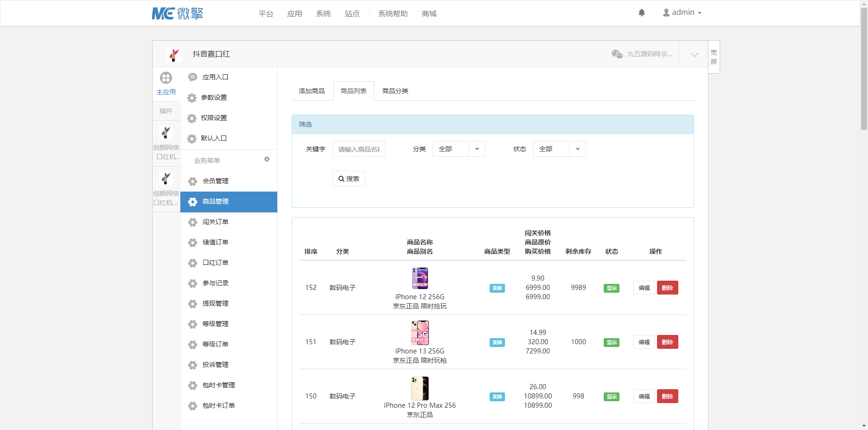868x430 pixels.
Task: Click the 搜索 search button
Action: 349,178
